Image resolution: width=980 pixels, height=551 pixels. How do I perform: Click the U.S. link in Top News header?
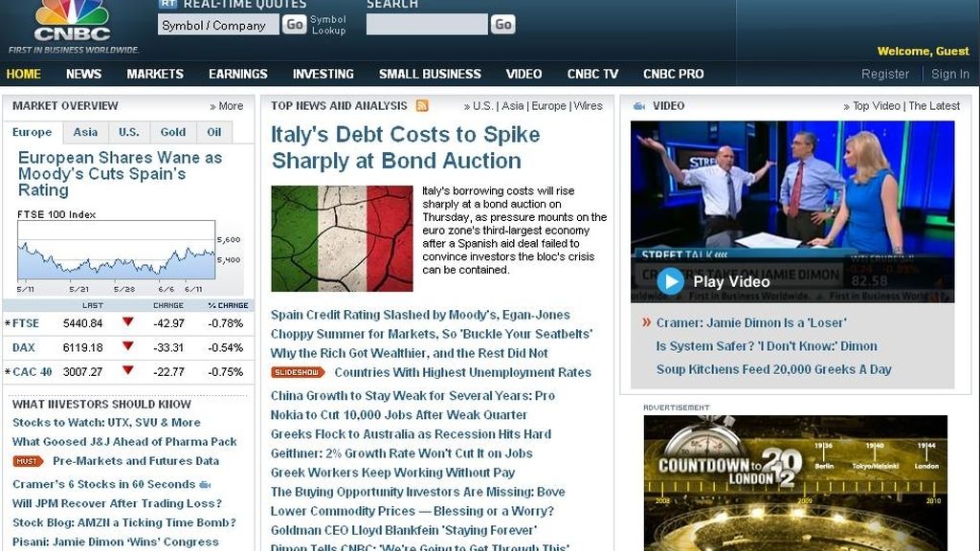click(x=483, y=106)
